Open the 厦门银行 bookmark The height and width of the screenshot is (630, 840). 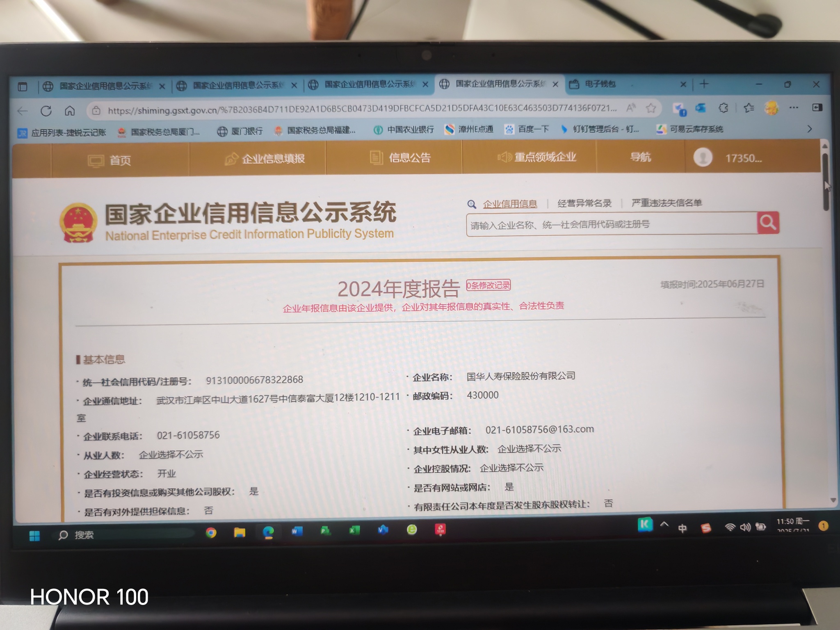(x=240, y=131)
